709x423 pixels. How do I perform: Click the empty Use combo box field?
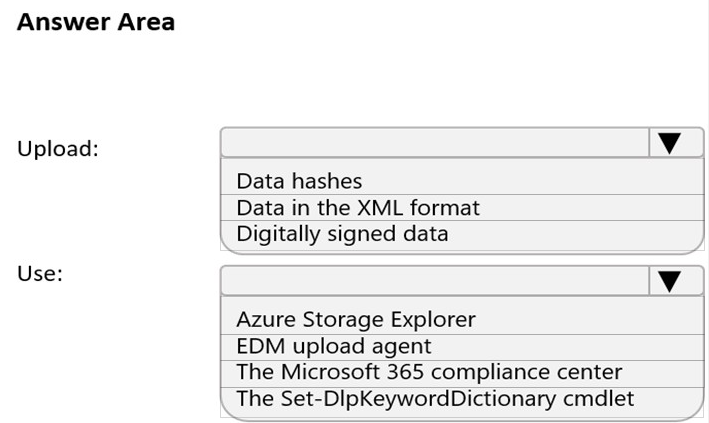tap(434, 281)
